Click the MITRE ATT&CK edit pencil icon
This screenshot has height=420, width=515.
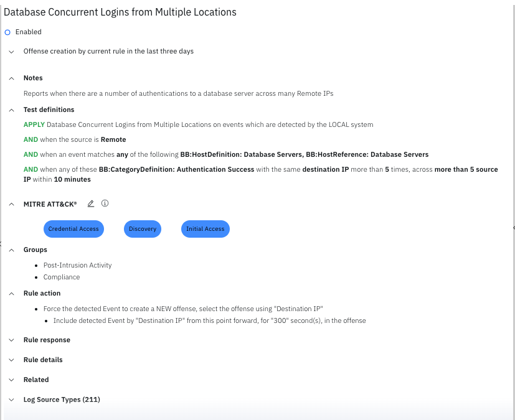(91, 203)
